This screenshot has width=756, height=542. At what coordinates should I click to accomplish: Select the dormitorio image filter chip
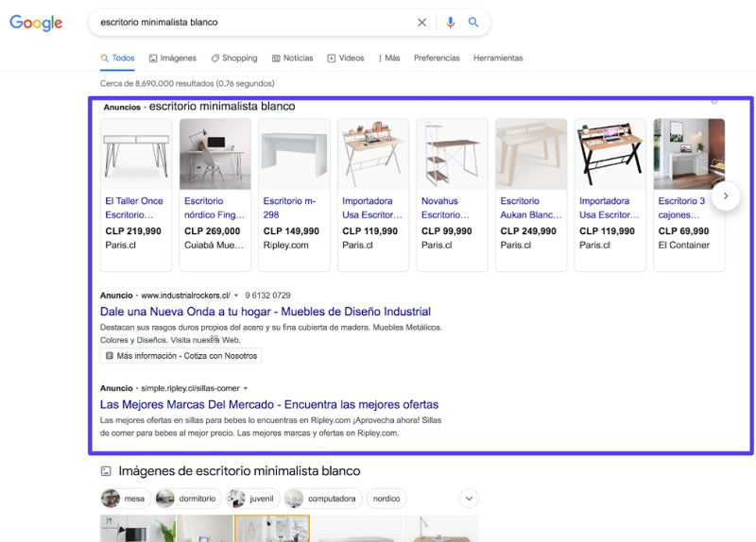click(188, 499)
